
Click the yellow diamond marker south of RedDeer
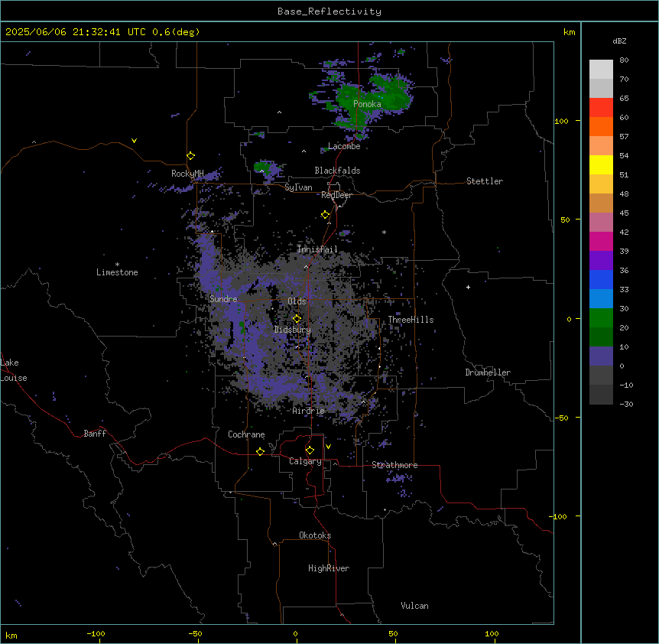[325, 215]
